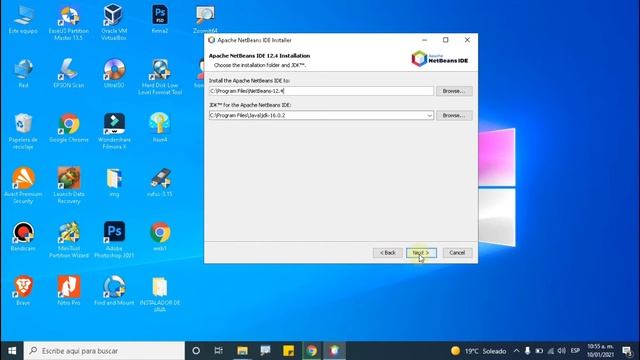
Task: Open Sticky Notes from the taskbar
Action: (x=289, y=351)
